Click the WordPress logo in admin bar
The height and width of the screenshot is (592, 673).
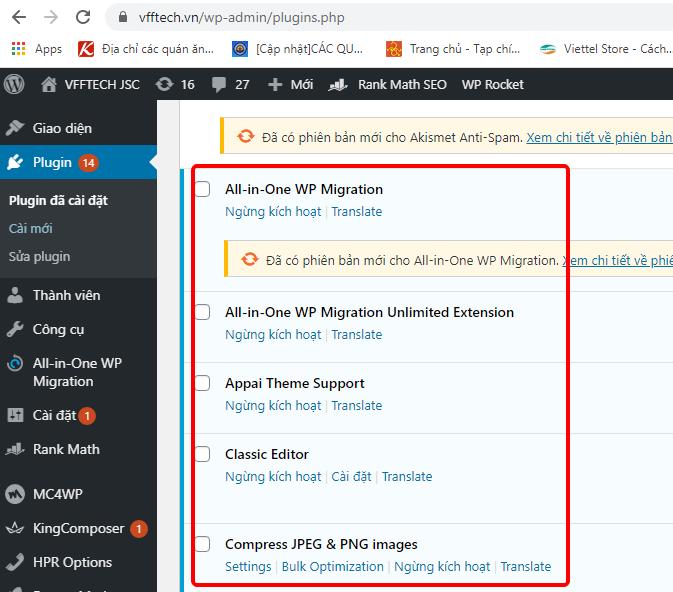click(x=14, y=84)
